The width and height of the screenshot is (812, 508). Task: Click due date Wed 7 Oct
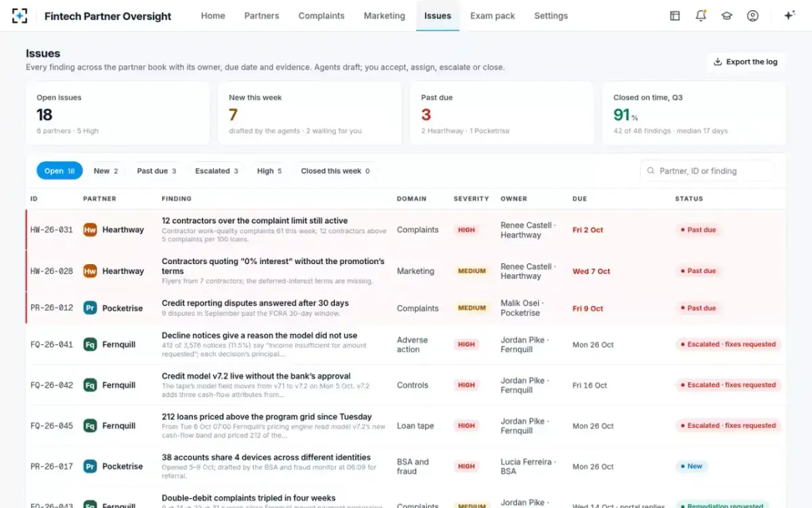591,271
